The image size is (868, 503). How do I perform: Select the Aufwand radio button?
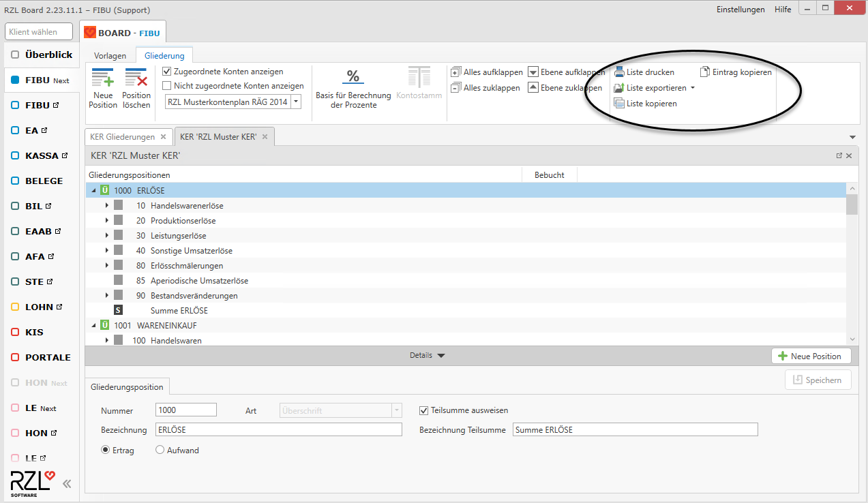(160, 450)
